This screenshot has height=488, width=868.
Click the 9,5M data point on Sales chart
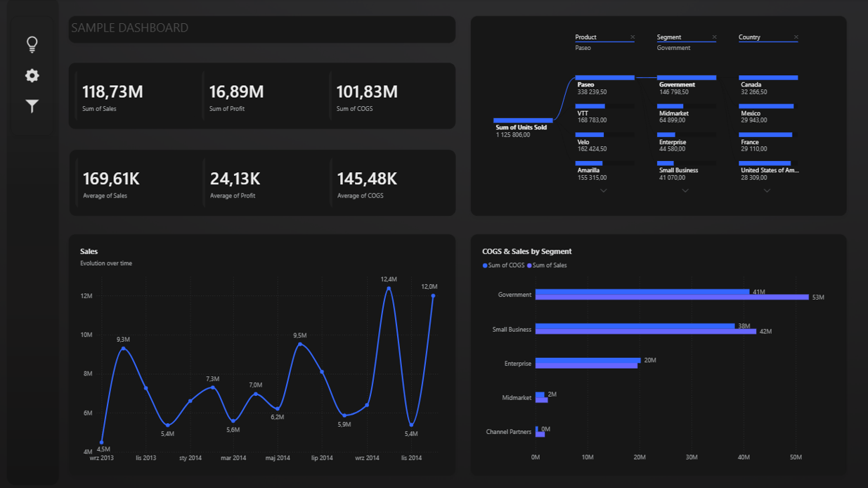coord(300,345)
